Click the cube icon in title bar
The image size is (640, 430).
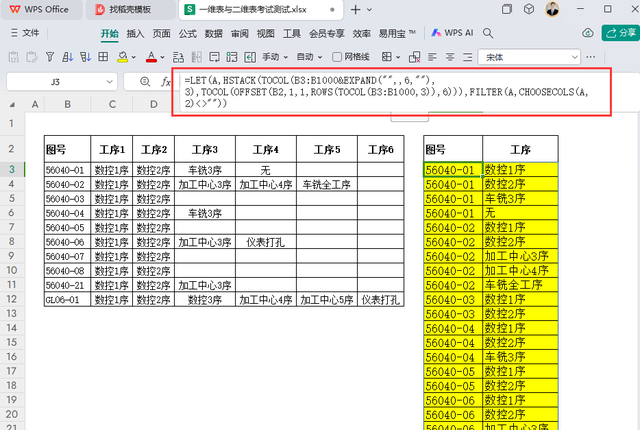click(x=529, y=9)
